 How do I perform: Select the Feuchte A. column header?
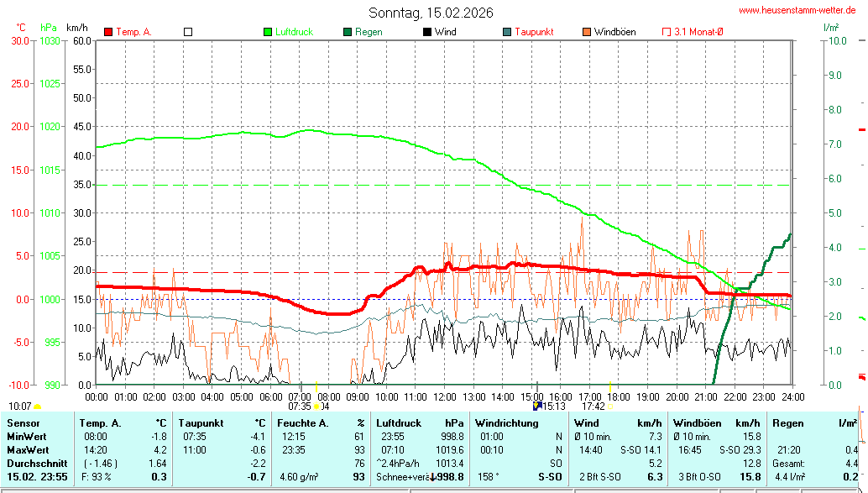pos(302,423)
